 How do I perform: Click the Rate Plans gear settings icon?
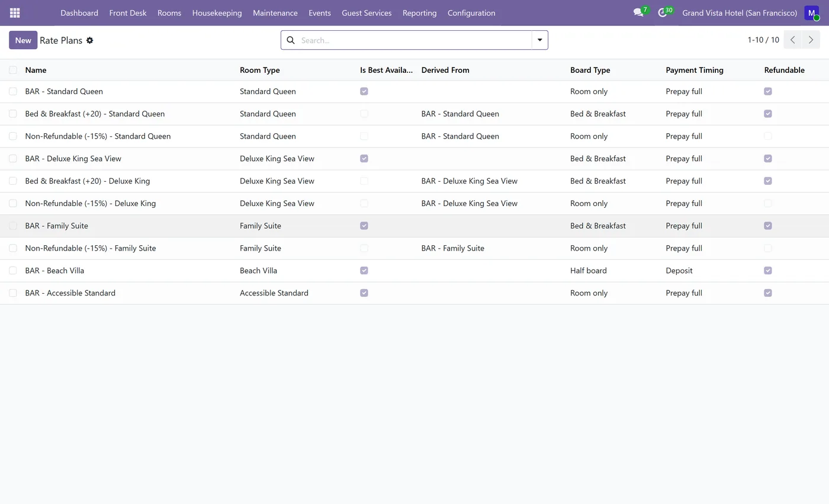89,40
